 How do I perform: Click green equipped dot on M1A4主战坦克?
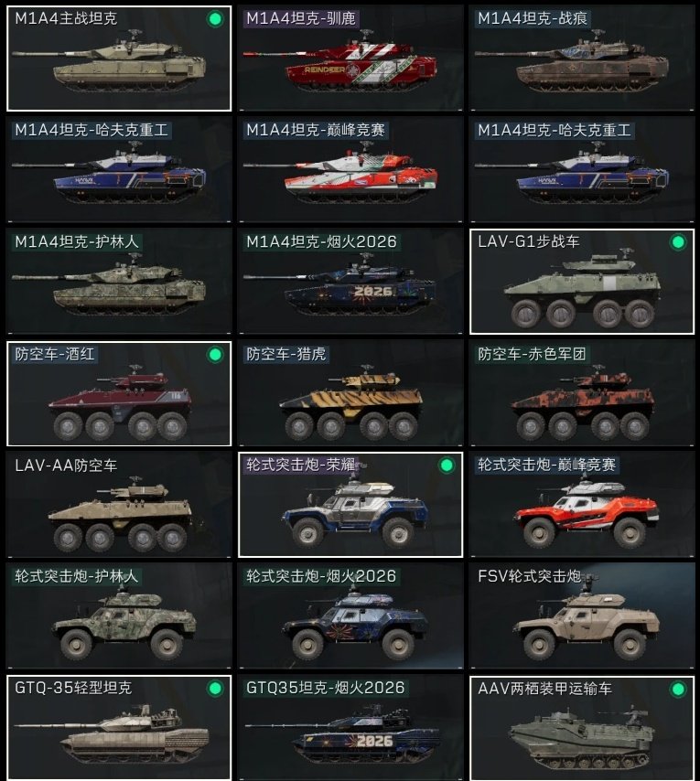215,19
